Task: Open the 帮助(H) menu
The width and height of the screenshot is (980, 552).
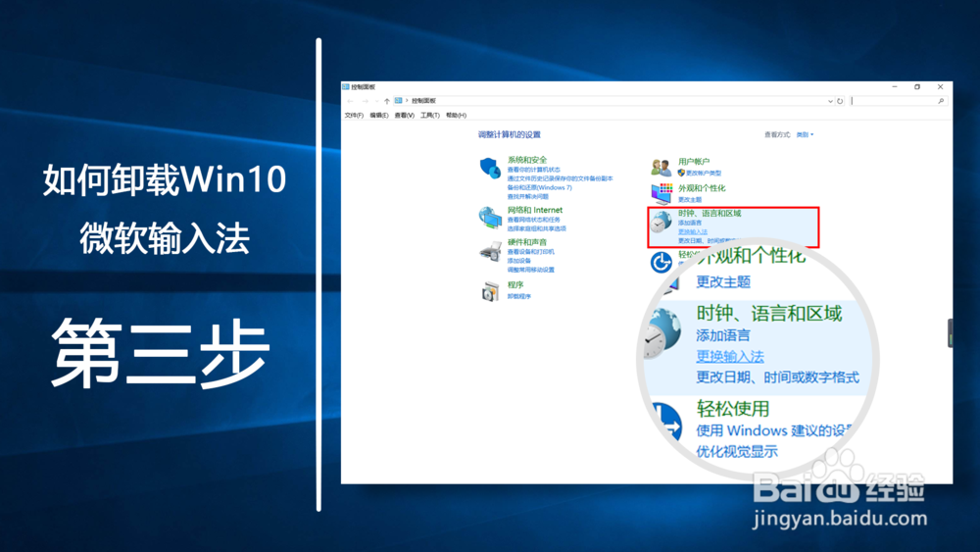Action: point(457,115)
